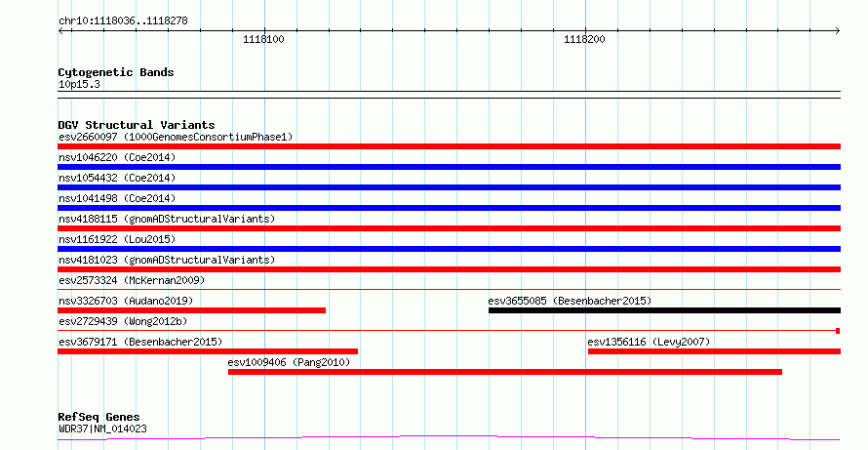The height and width of the screenshot is (450, 868).
Task: Click the nsv1046220 blue variant bar
Action: point(449,167)
